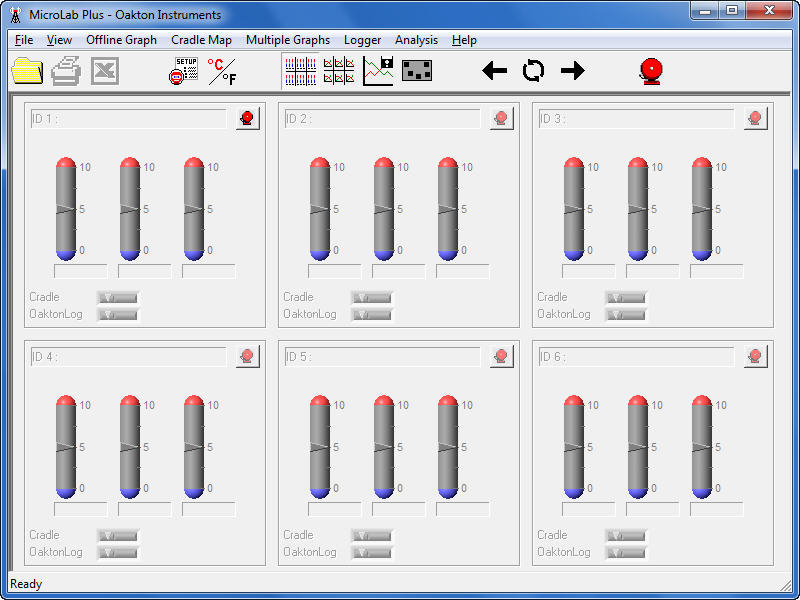
Task: Click the Ready status bar text
Action: [x=26, y=584]
